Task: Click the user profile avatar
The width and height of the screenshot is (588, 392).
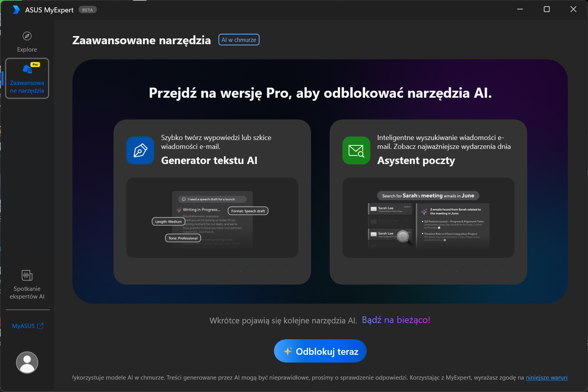Action: coord(27,363)
